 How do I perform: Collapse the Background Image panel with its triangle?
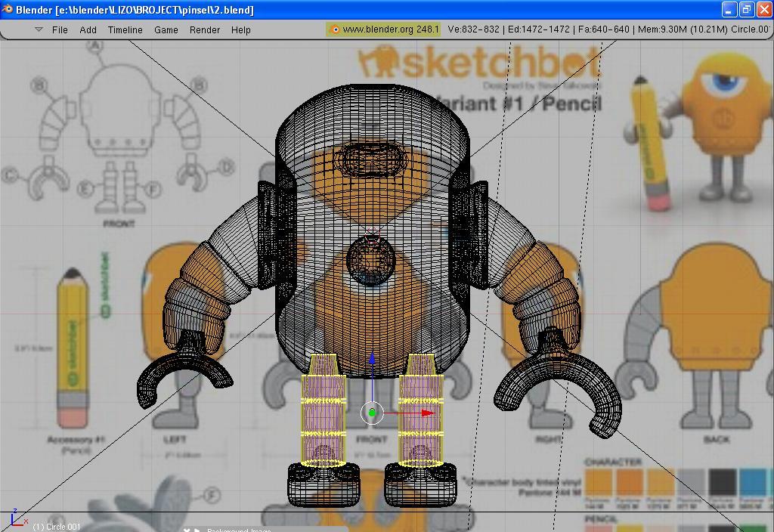197,530
